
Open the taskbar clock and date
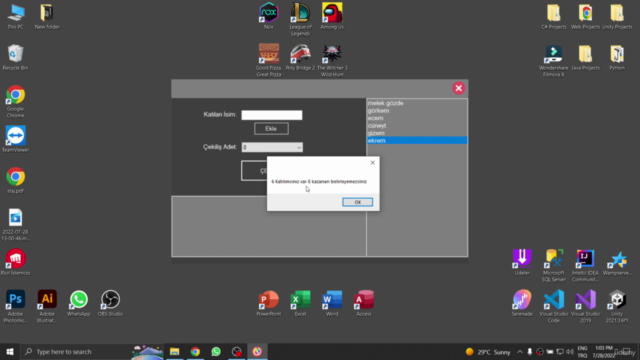click(x=604, y=351)
